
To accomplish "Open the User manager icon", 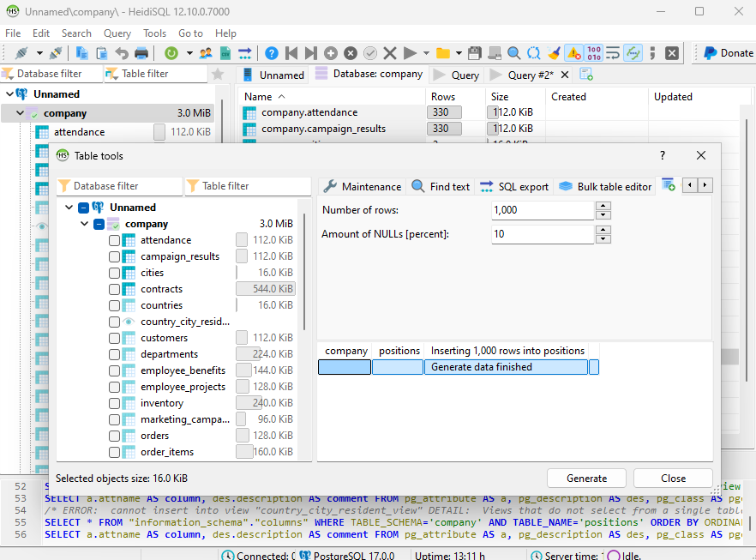I will coord(206,53).
